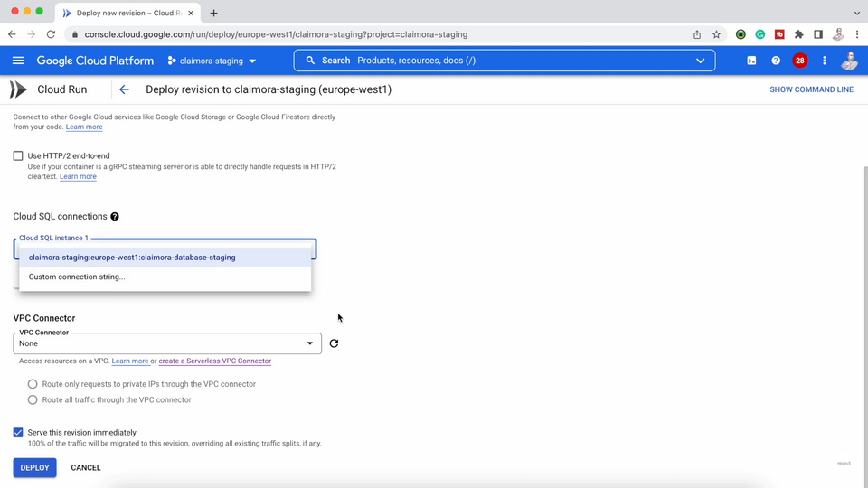Activate Cloud Shell terminal icon
Image resolution: width=868 pixels, height=488 pixels.
click(x=751, y=61)
